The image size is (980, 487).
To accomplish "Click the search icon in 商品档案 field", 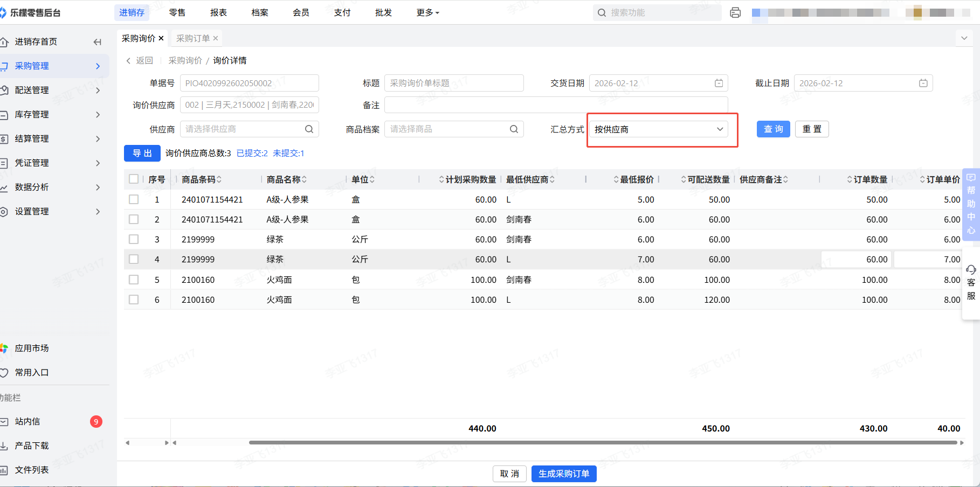I will [x=514, y=129].
